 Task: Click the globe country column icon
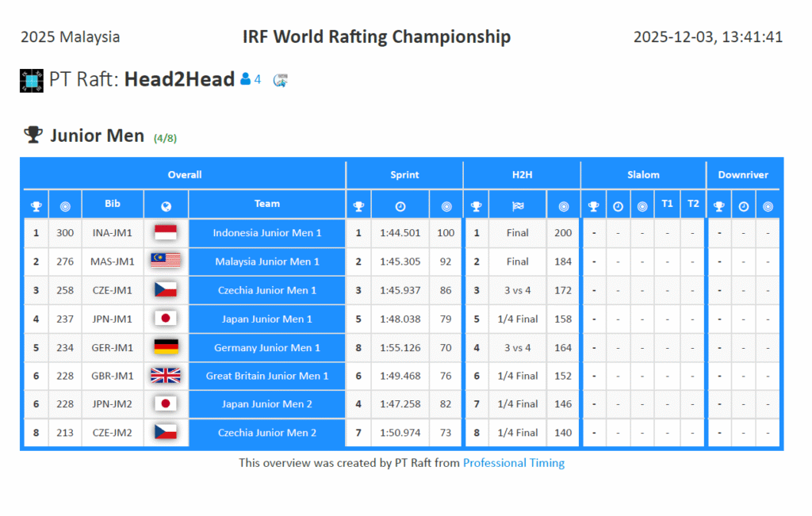pyautogui.click(x=166, y=207)
